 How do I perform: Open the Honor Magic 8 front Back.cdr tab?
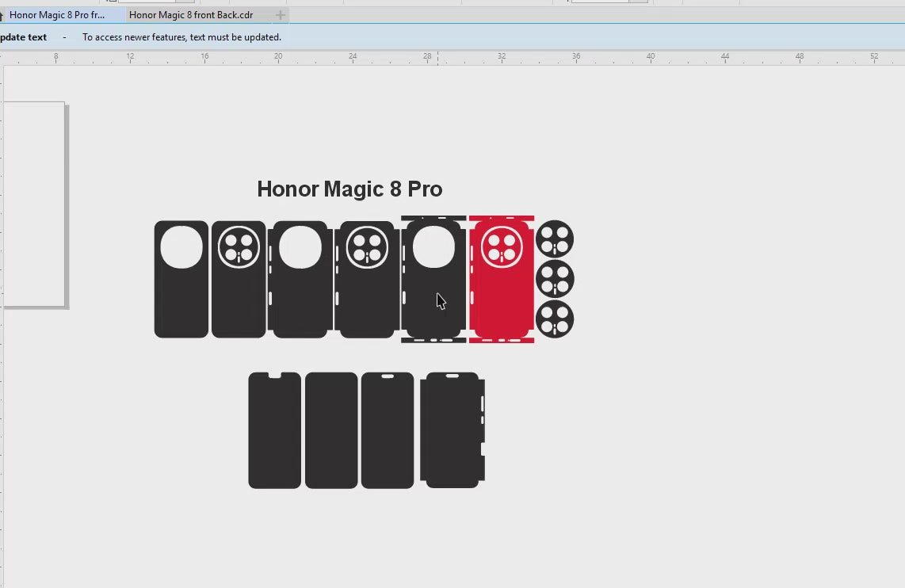point(191,15)
